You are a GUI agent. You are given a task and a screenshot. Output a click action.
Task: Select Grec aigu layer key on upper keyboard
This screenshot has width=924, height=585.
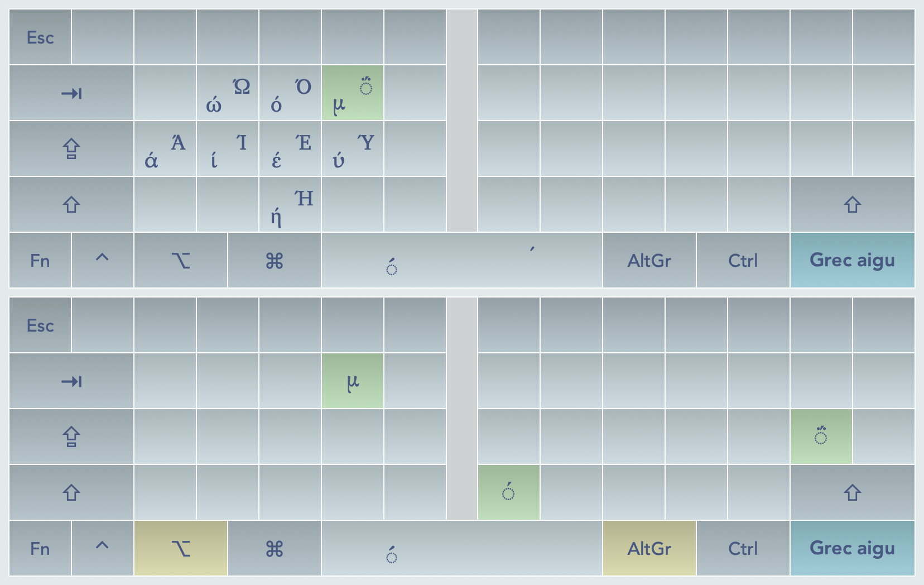pos(852,261)
